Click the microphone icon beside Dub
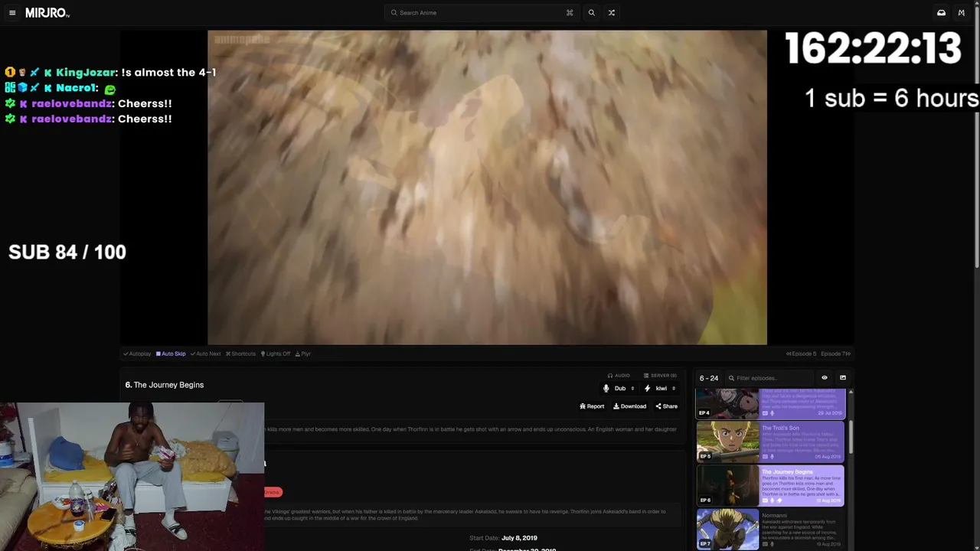This screenshot has height=551, width=980. [x=606, y=389]
